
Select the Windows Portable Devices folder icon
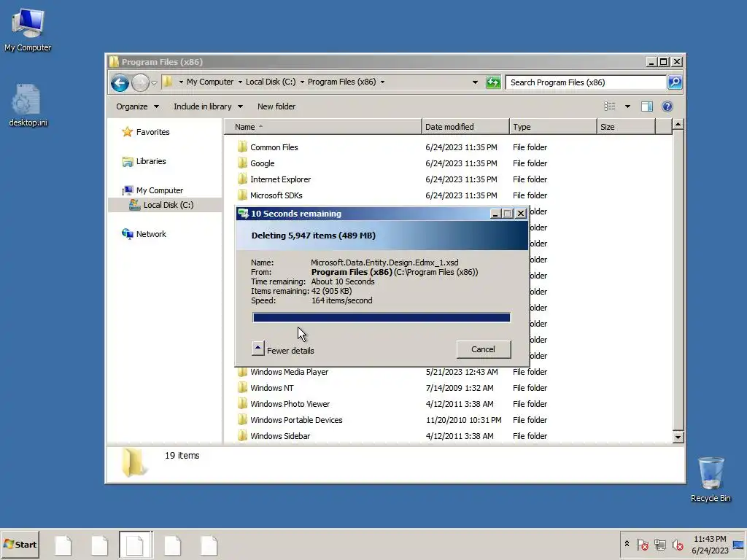pyautogui.click(x=242, y=420)
